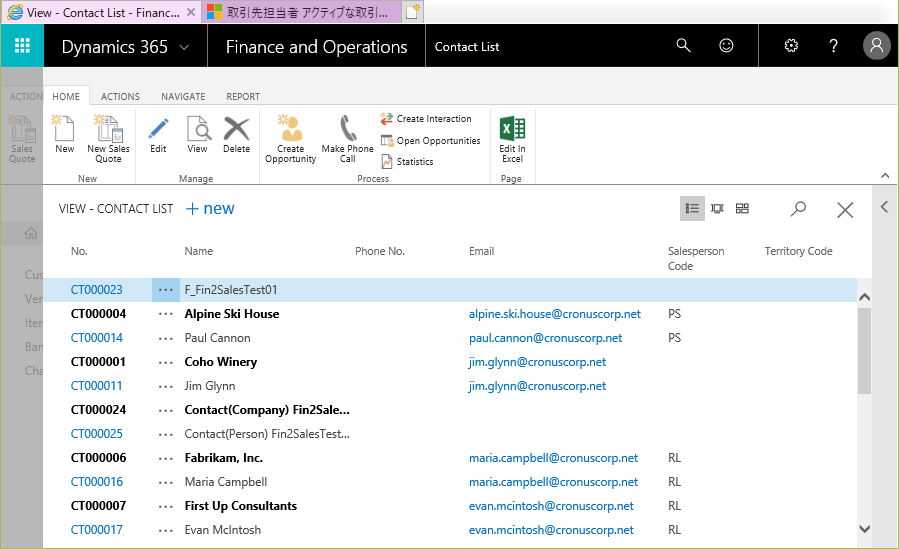The image size is (899, 549).
Task: Open row menu for F_Fin2SalesTest01
Action: click(x=166, y=290)
